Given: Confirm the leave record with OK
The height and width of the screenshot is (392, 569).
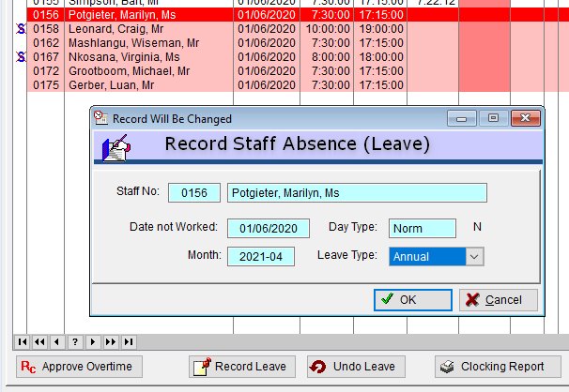Looking at the screenshot, I should (412, 300).
